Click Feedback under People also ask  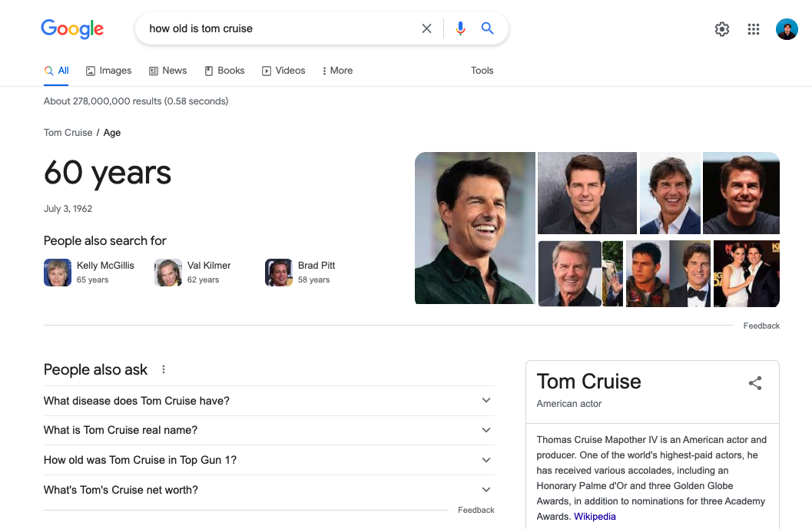(x=476, y=510)
